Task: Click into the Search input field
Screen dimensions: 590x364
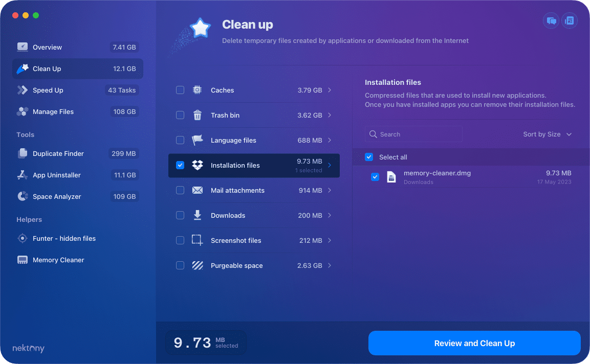Action: [x=413, y=134]
